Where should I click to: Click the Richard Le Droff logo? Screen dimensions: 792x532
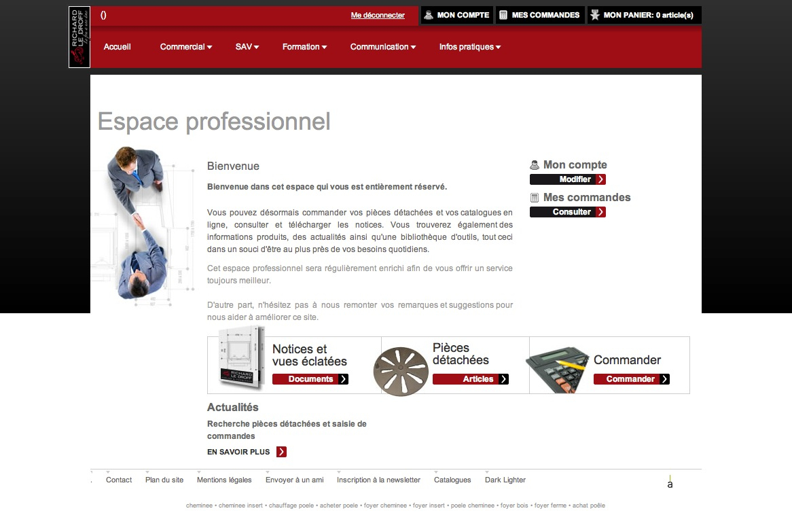tap(79, 37)
